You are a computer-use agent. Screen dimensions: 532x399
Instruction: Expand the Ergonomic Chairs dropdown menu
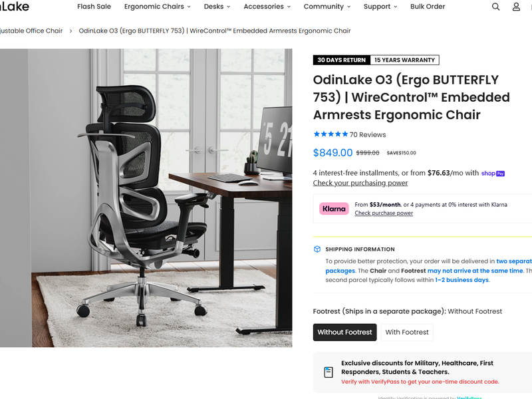click(158, 7)
